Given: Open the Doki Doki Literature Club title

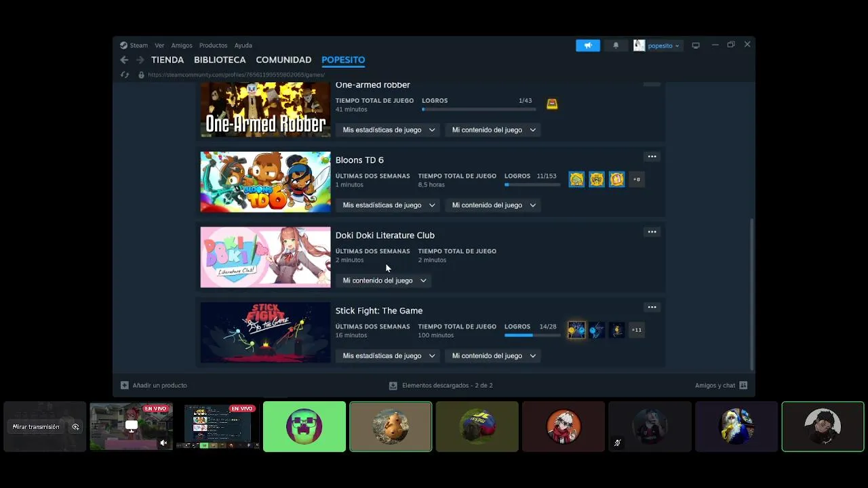Looking at the screenshot, I should click(384, 235).
